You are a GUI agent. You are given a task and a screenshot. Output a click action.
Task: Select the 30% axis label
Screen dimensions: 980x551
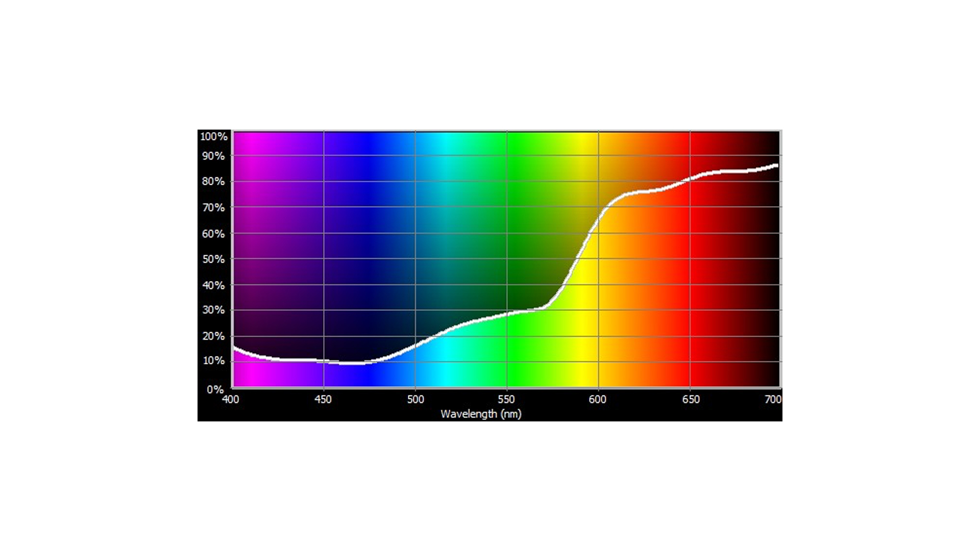214,310
